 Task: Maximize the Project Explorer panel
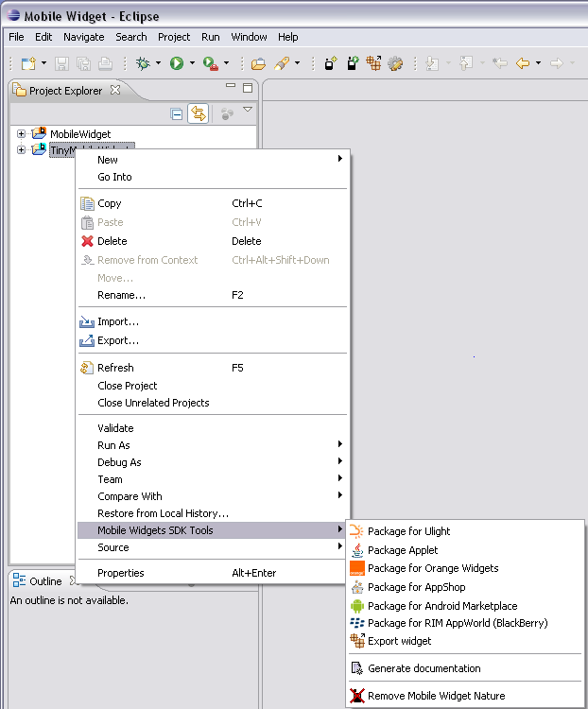pos(248,88)
